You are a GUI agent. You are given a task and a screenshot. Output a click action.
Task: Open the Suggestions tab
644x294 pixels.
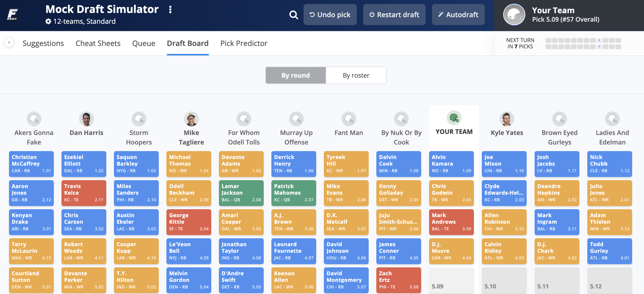tap(43, 43)
